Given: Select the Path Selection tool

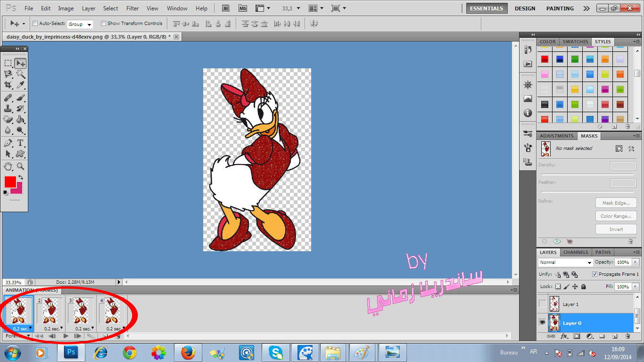Looking at the screenshot, I should tap(8, 154).
